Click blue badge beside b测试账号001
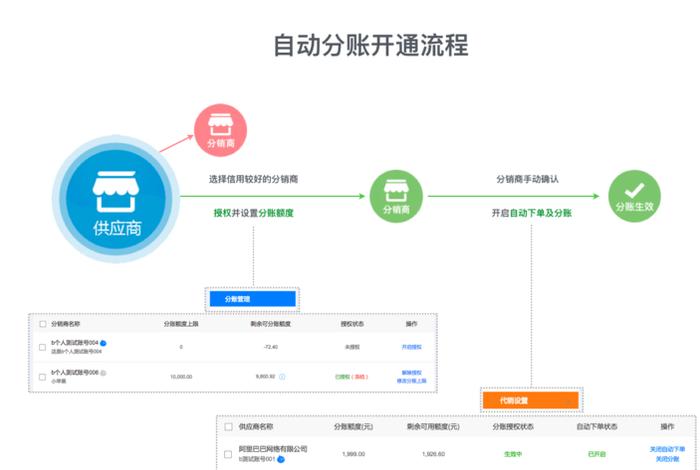 (x=281, y=459)
